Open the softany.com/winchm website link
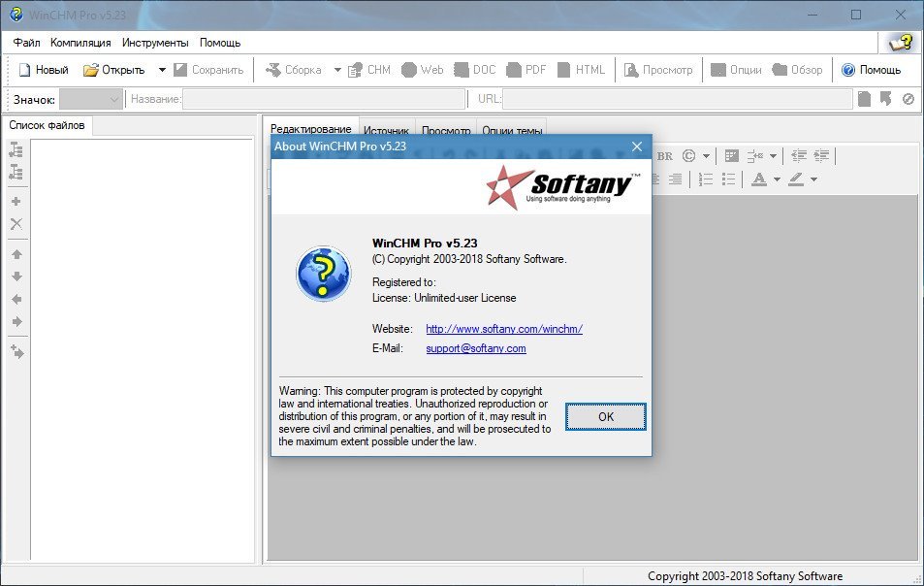Screen dimensions: 924x586 pyautogui.click(x=504, y=329)
